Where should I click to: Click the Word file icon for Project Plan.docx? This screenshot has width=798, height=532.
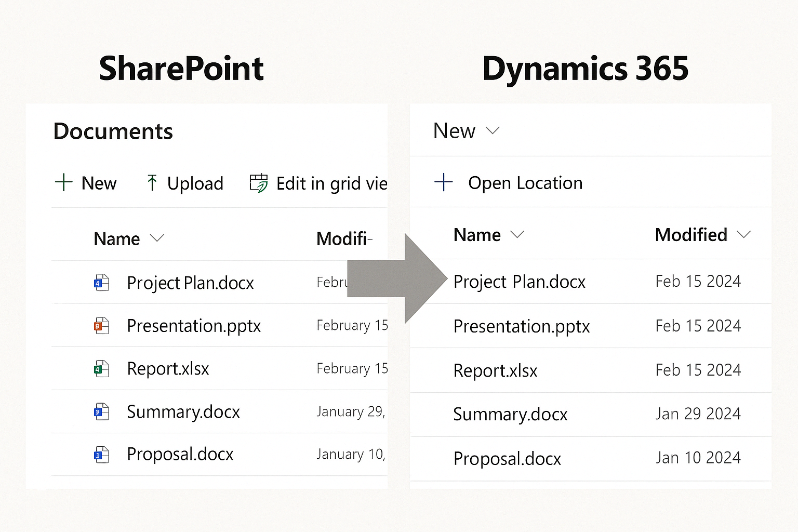point(101,283)
